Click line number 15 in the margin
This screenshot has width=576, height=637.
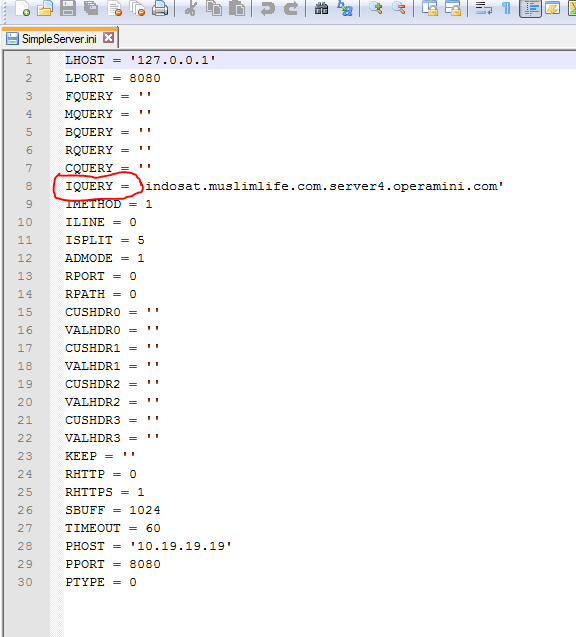pyautogui.click(x=25, y=312)
